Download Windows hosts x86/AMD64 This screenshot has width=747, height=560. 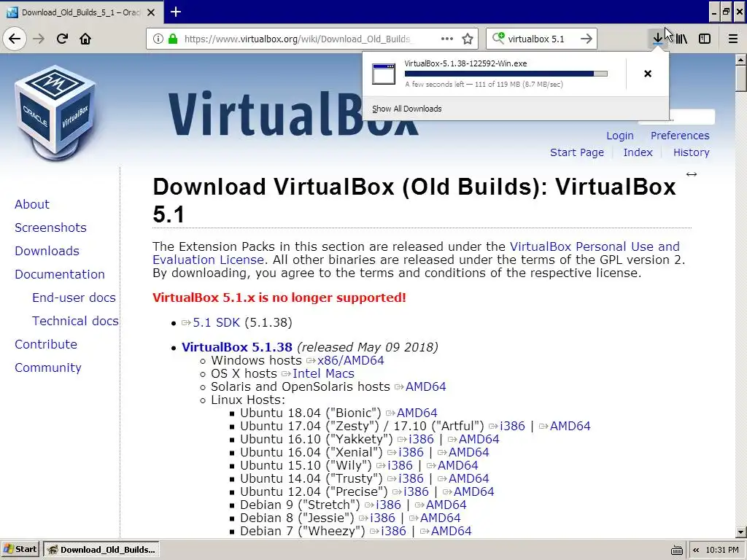pyautogui.click(x=351, y=360)
